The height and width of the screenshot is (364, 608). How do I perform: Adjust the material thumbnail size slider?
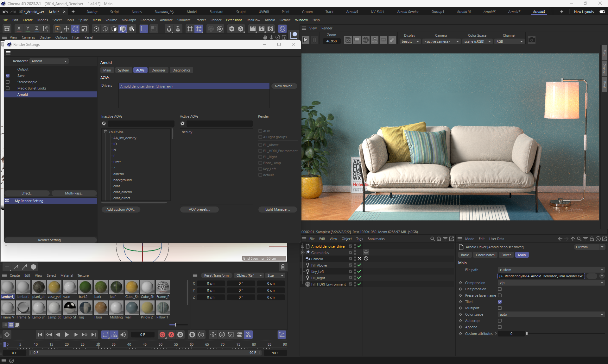pyautogui.click(x=175, y=325)
